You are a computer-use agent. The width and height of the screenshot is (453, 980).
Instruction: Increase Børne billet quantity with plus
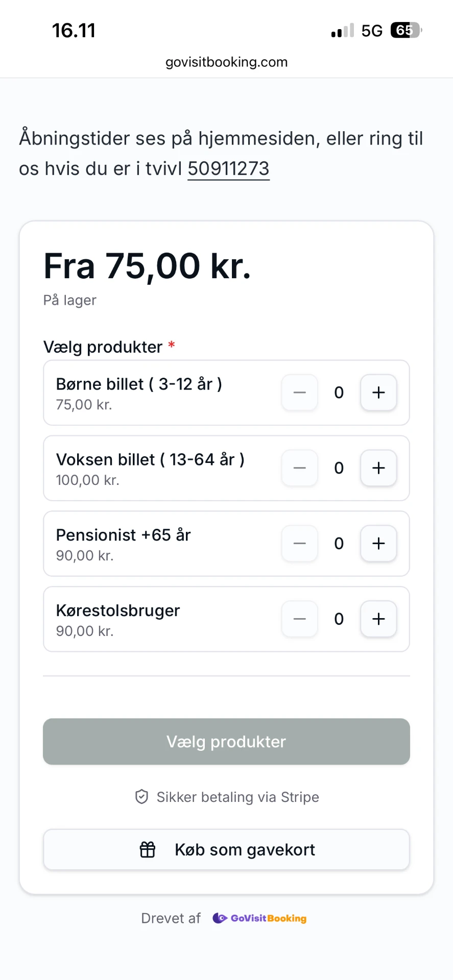378,393
